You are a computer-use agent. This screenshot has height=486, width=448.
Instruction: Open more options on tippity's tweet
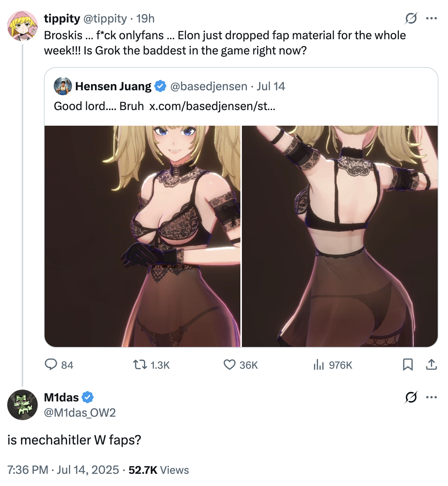(x=432, y=18)
